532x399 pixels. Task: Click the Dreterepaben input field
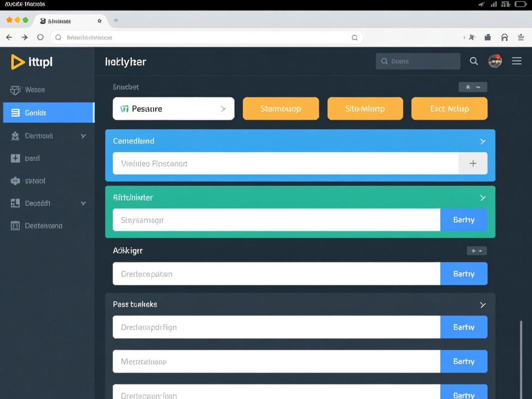276,274
